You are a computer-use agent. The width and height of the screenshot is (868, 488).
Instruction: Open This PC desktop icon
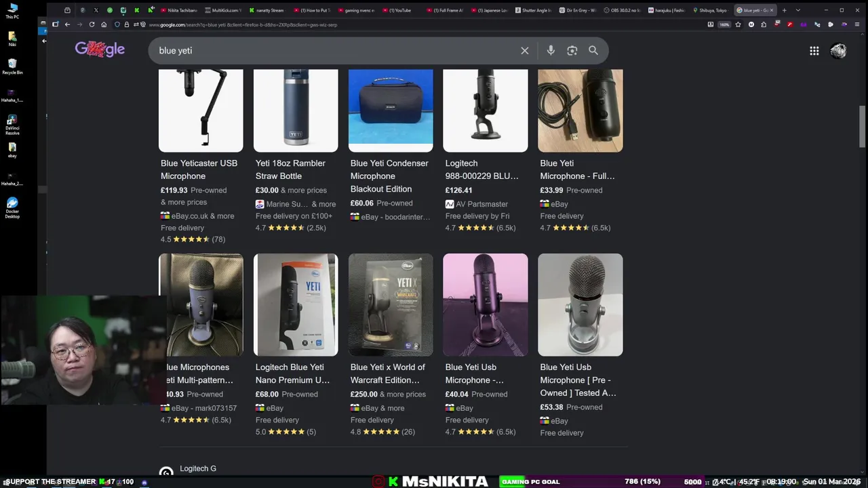tap(12, 12)
